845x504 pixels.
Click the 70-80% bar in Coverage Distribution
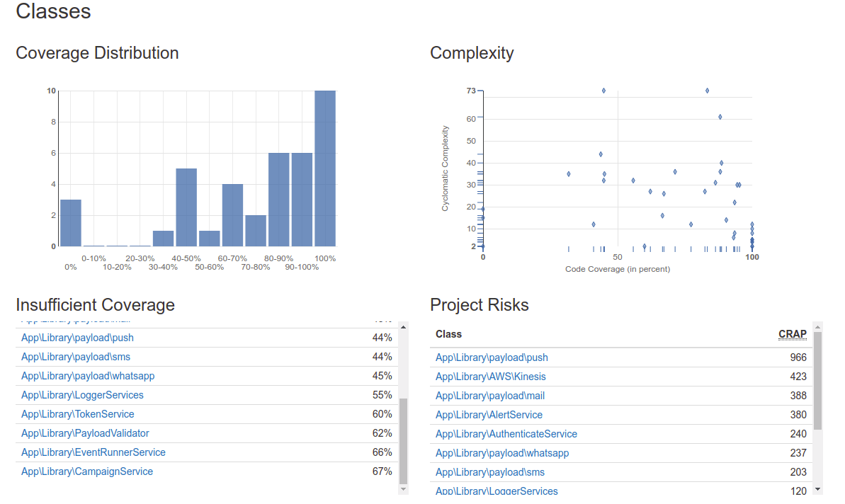tap(256, 231)
